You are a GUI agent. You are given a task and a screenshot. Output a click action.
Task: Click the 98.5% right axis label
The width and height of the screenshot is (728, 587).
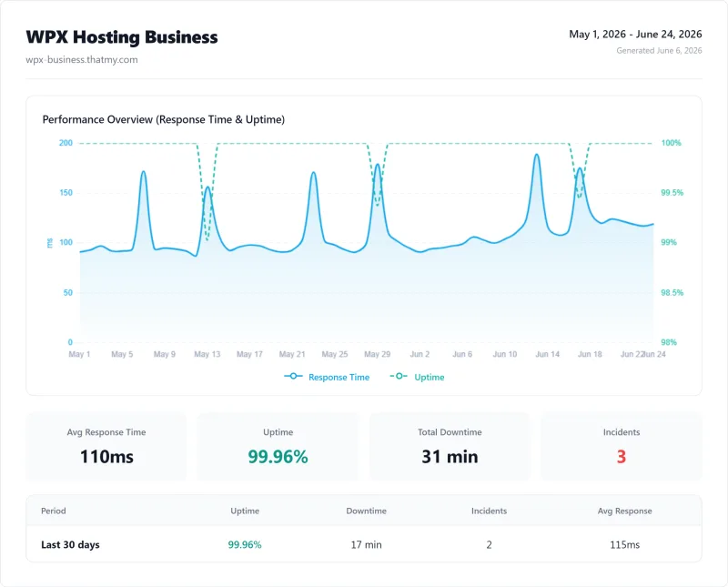point(672,292)
